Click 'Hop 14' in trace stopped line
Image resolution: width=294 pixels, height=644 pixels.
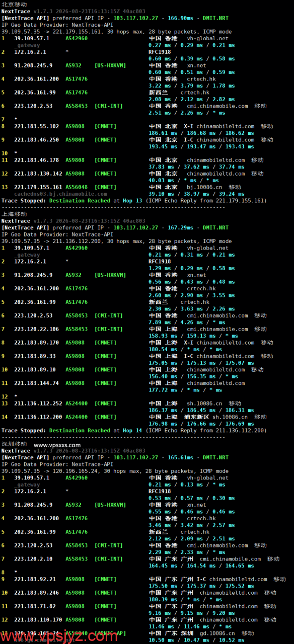point(132,430)
